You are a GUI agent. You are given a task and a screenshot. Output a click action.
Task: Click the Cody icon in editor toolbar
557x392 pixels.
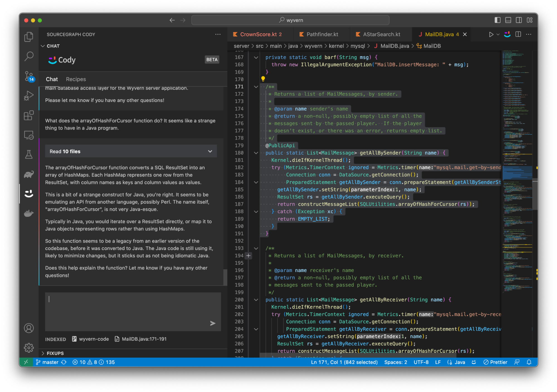[507, 34]
